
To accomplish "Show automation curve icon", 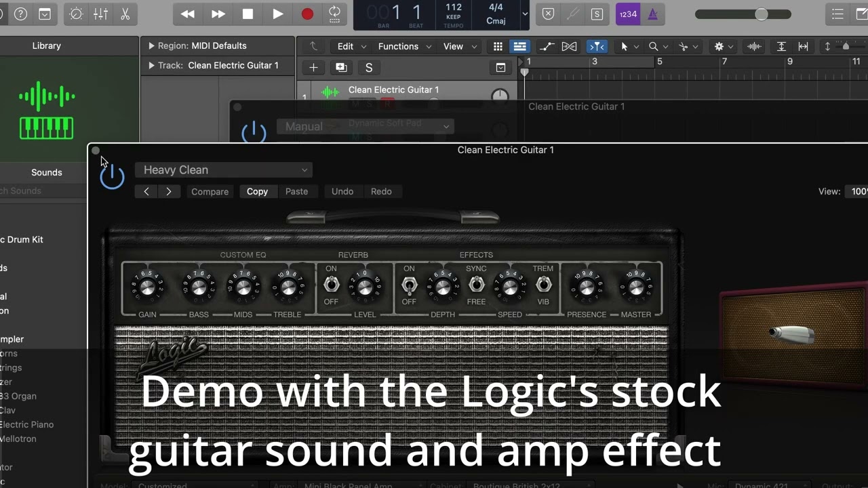I will [547, 46].
